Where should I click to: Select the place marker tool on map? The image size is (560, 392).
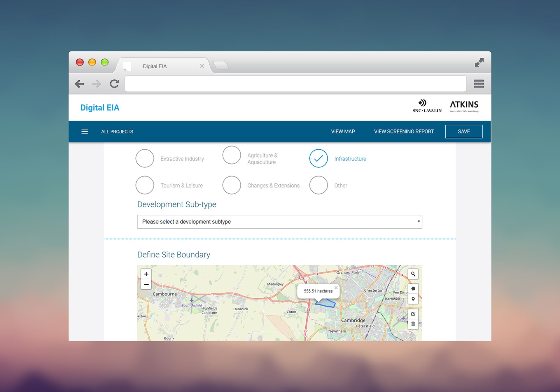click(x=413, y=299)
